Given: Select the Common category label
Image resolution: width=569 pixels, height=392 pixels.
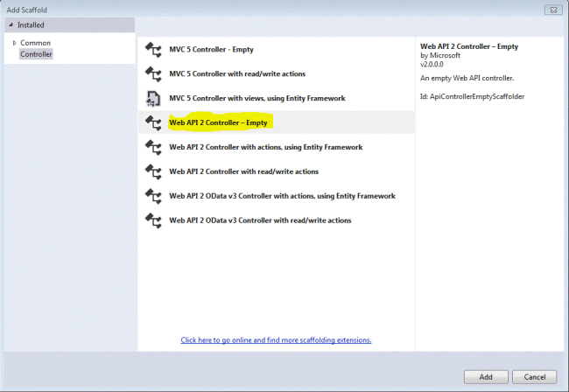Looking at the screenshot, I should (x=35, y=43).
